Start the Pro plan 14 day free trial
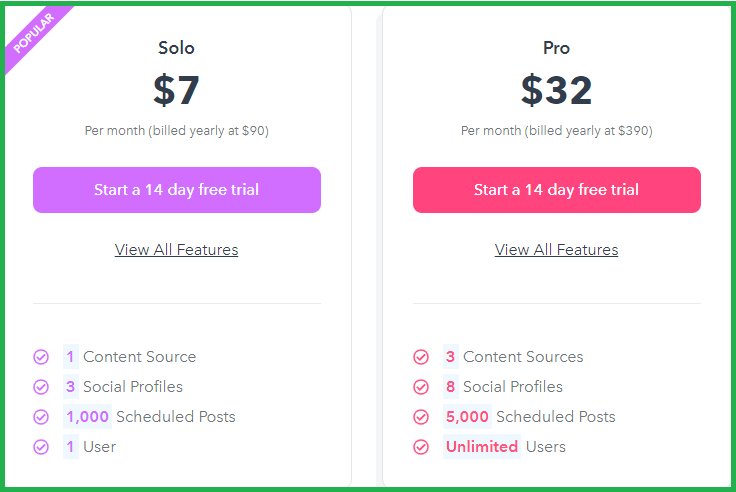 pyautogui.click(x=557, y=190)
